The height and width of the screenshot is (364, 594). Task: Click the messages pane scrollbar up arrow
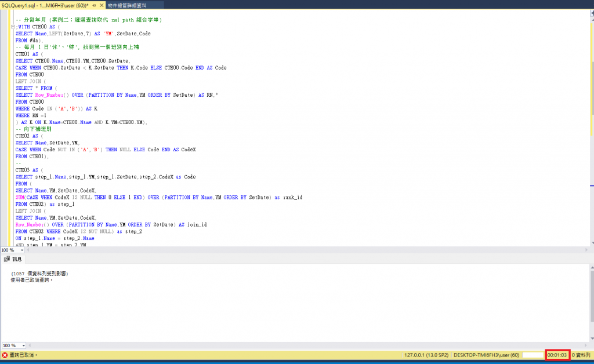(x=592, y=268)
